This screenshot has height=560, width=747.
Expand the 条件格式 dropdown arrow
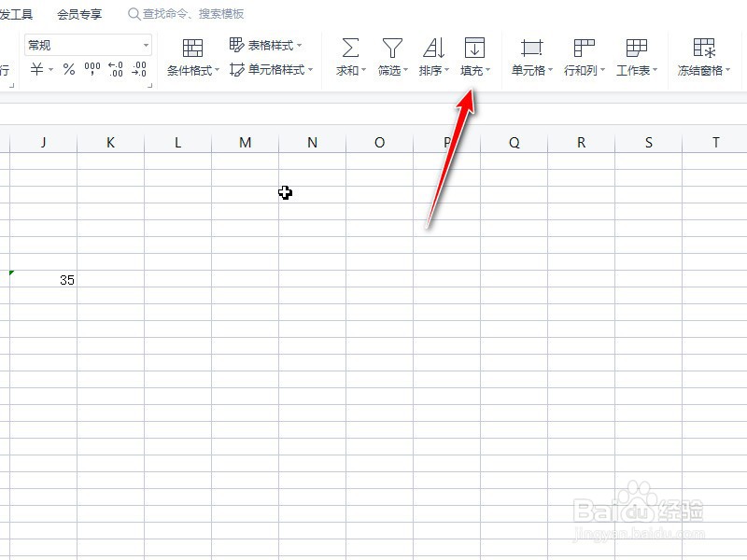(217, 70)
